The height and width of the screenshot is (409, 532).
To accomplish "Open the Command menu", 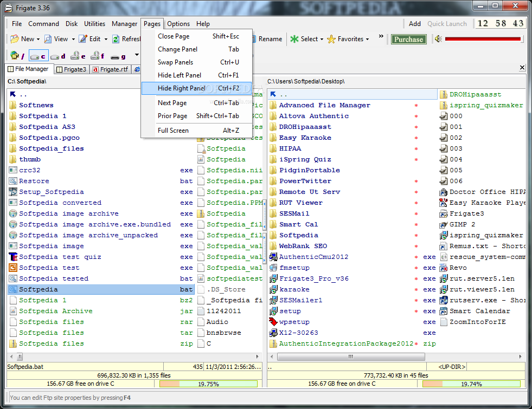I will click(43, 24).
